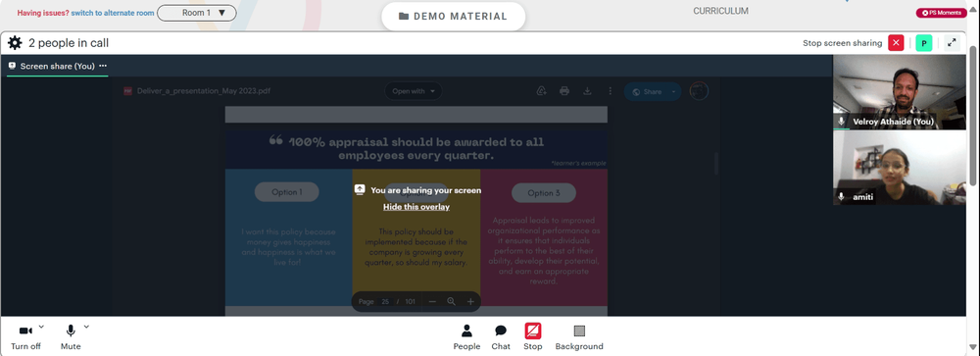Click the 2 people in call text
The image size is (980, 356).
69,43
